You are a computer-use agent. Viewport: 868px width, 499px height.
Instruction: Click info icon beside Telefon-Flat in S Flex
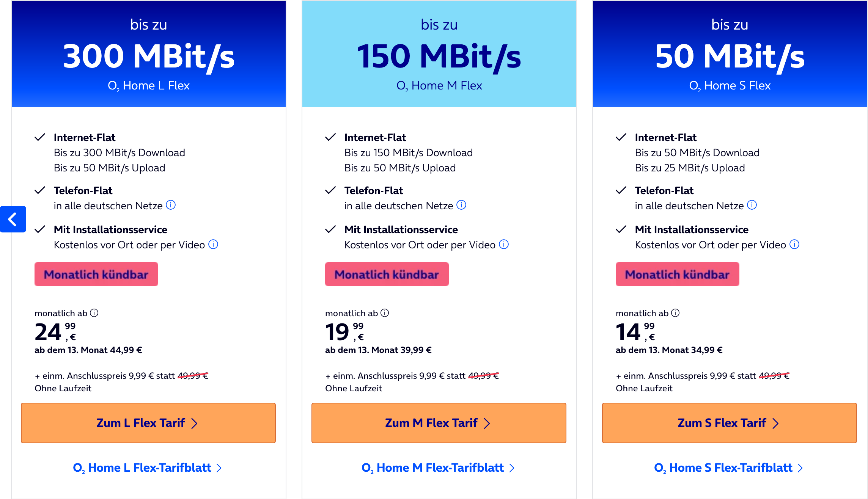tap(752, 205)
